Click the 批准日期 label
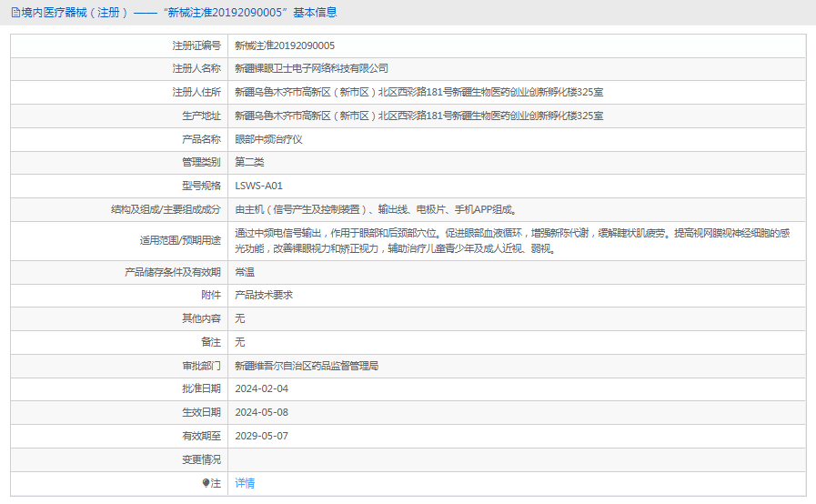Viewport: 816px width, 504px height. click(x=201, y=389)
